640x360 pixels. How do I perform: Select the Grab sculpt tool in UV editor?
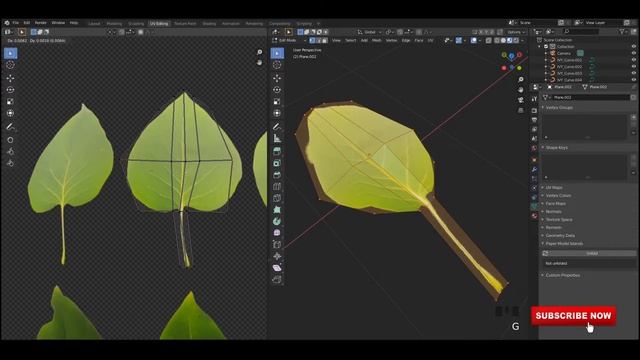tap(11, 140)
